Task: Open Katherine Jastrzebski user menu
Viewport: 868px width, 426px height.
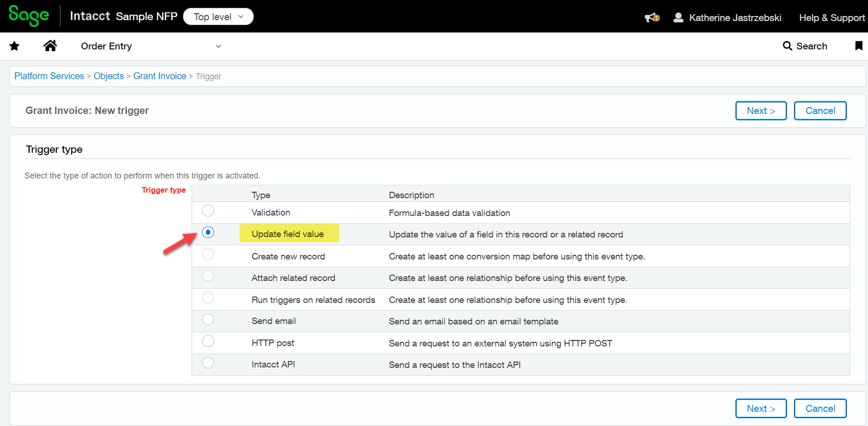Action: point(734,17)
